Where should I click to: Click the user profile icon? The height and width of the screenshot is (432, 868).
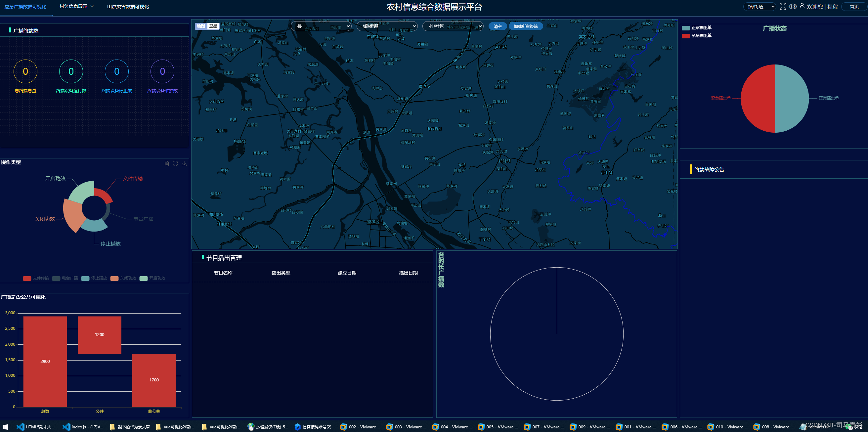802,6
